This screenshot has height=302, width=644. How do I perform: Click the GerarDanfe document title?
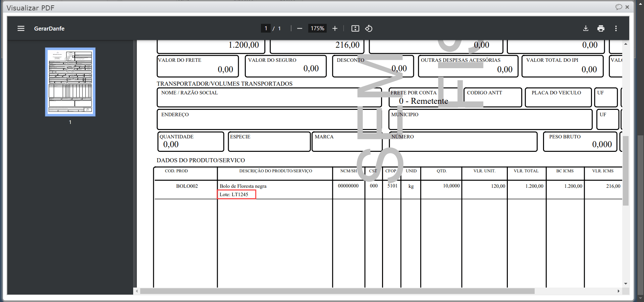[49, 29]
